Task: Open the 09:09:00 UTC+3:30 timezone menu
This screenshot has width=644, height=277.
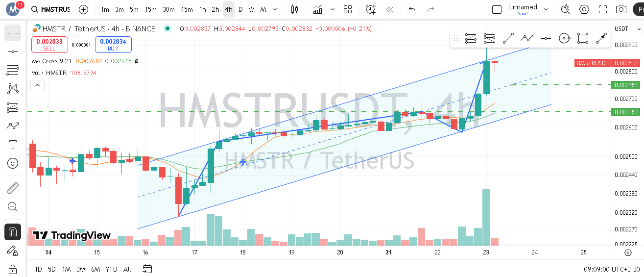Action: pyautogui.click(x=612, y=269)
